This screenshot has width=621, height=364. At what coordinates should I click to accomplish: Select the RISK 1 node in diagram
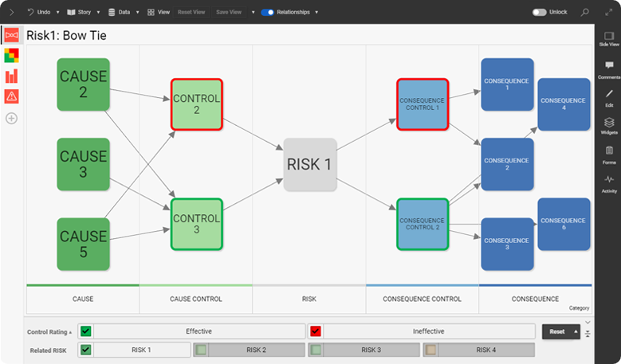(310, 165)
